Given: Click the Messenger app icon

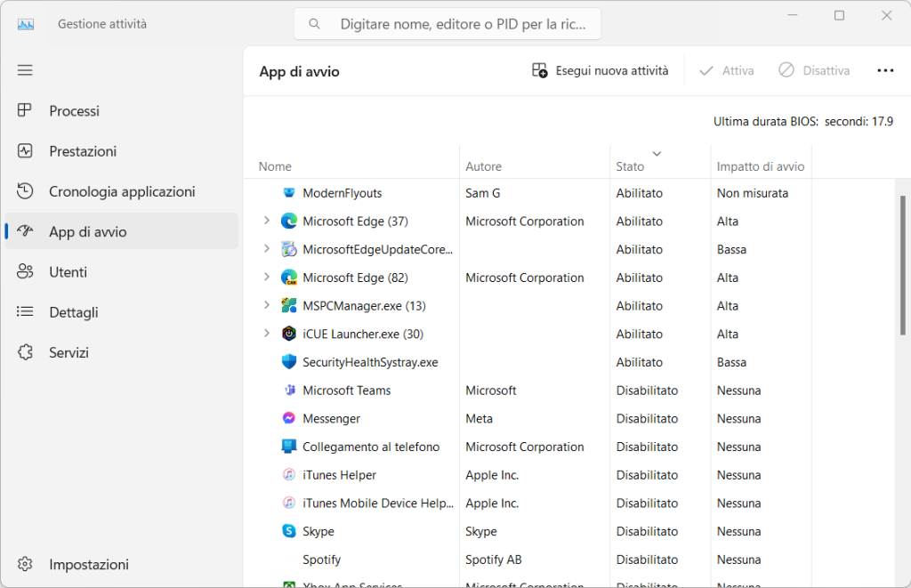Looking at the screenshot, I should [289, 418].
